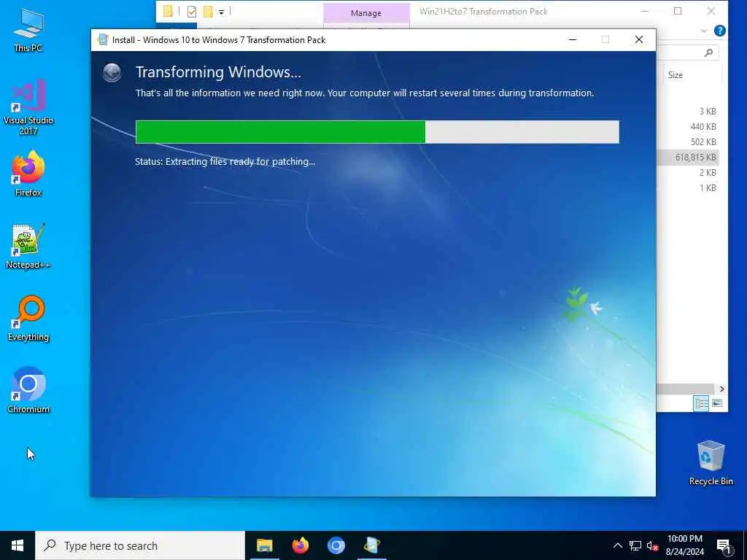Image resolution: width=747 pixels, height=560 pixels.
Task: Select the Chromium desktop shortcut
Action: (28, 390)
